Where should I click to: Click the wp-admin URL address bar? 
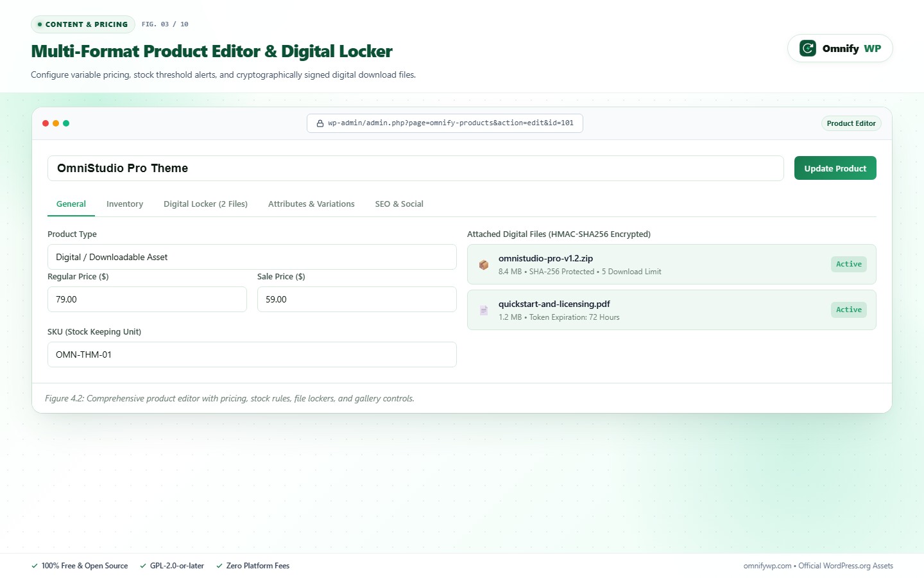445,123
